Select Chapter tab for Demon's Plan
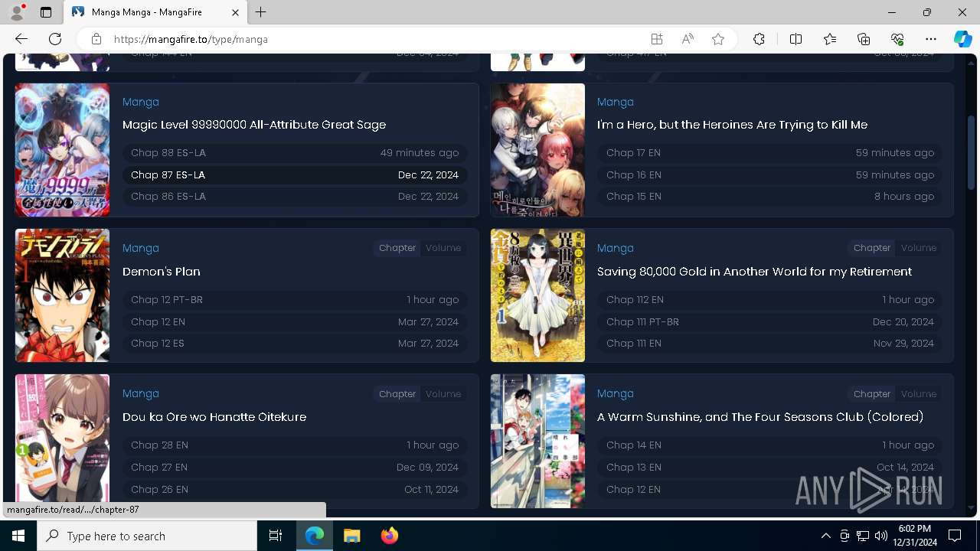The height and width of the screenshot is (551, 980). click(x=397, y=248)
